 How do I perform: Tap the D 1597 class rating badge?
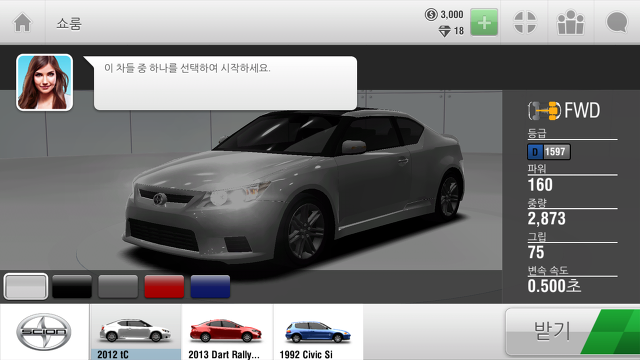point(549,152)
